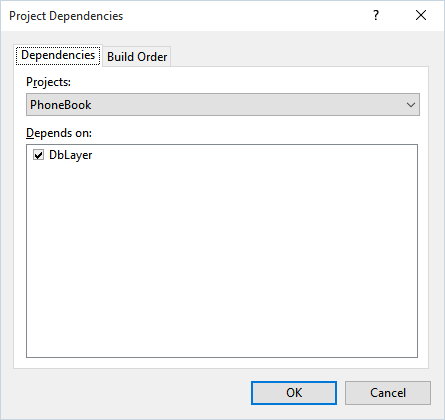Click the X icon in title bar
Viewport: 445px width, 420px height.
click(421, 15)
